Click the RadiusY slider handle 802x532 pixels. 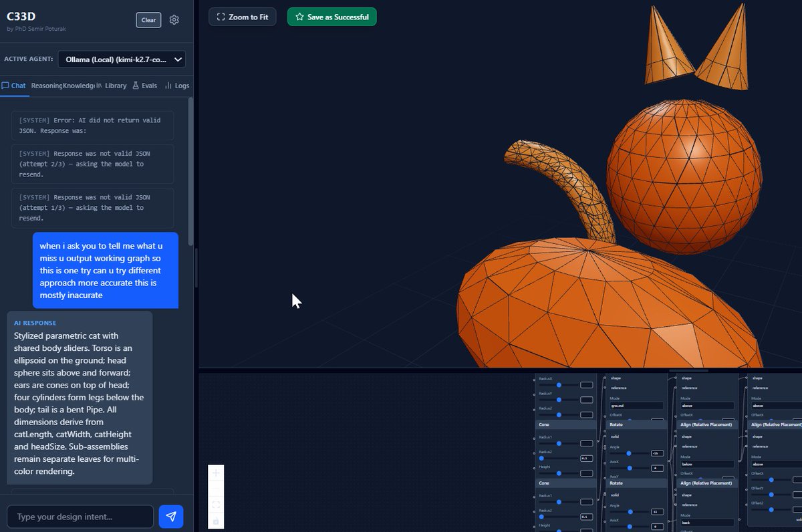[x=559, y=400]
